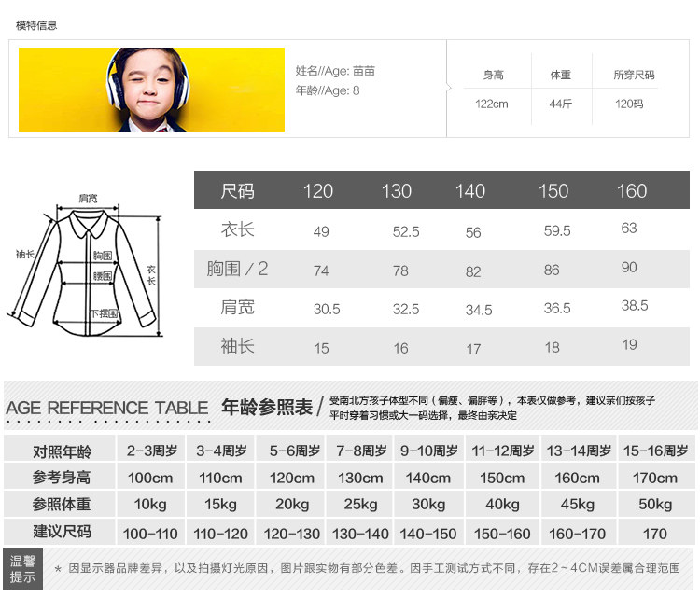The image size is (700, 597).
Task: Select chest value 82
Action: tap(473, 271)
